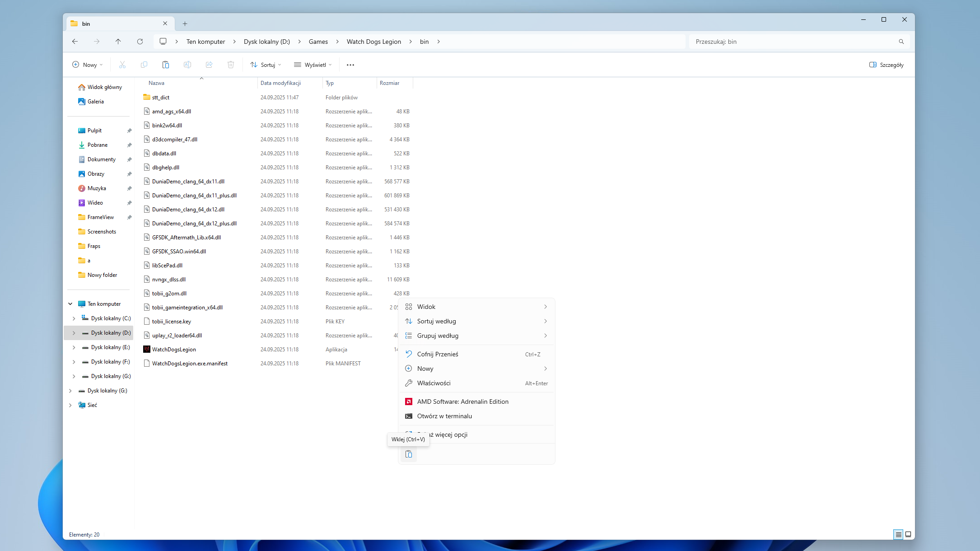Click the Paste icon in the context menu
The height and width of the screenshot is (551, 980).
409,454
